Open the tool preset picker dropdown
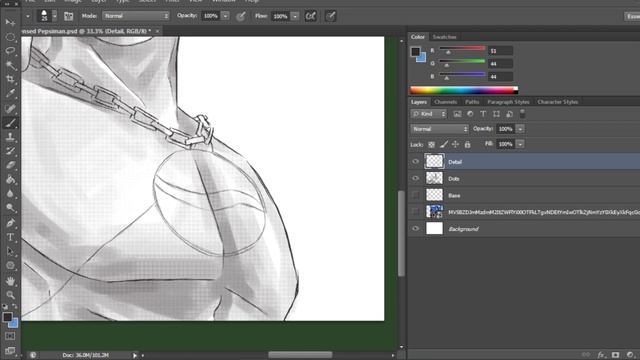The width and height of the screenshot is (640, 360). 28,16
